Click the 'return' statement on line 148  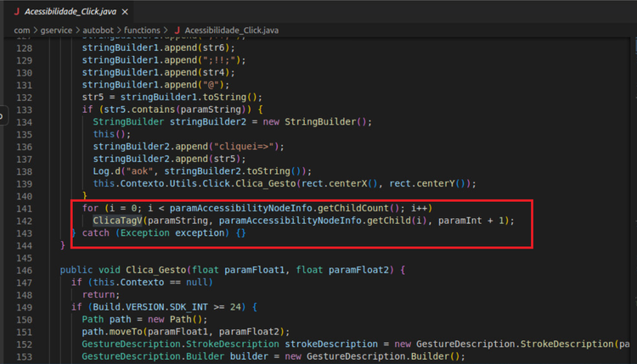pos(100,294)
